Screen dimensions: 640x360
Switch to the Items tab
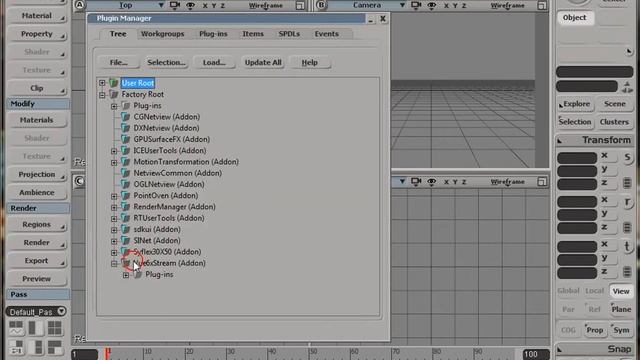(253, 34)
